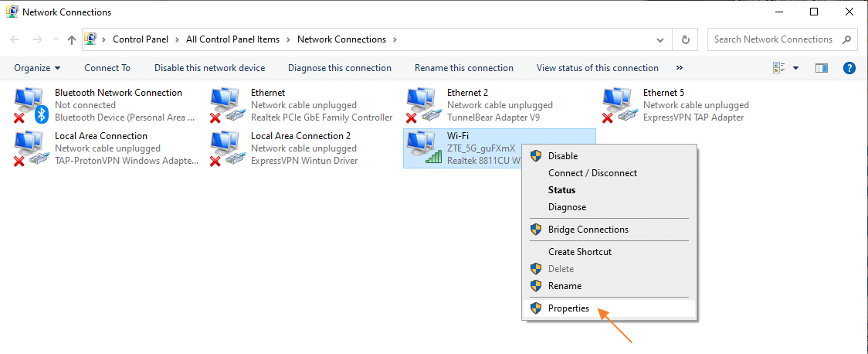Screen dimensions: 868x354
Task: Click Diagnose this connection in toolbar
Action: [x=339, y=68]
